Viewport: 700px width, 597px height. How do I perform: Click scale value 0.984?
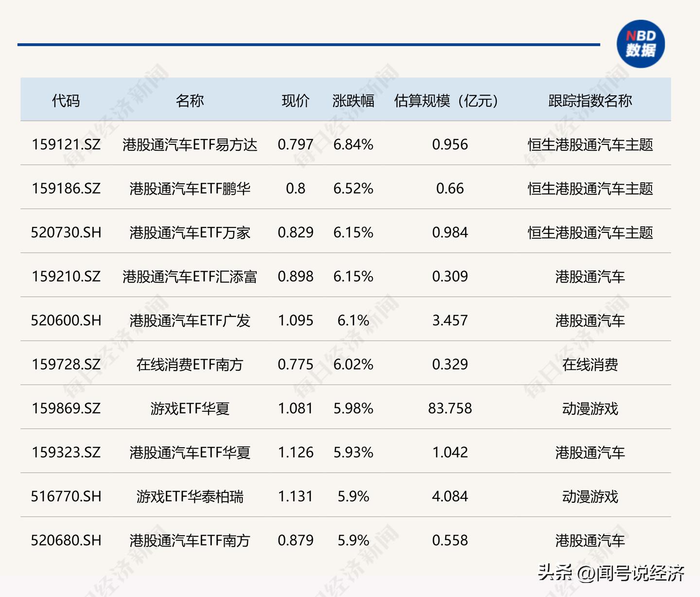(x=450, y=232)
